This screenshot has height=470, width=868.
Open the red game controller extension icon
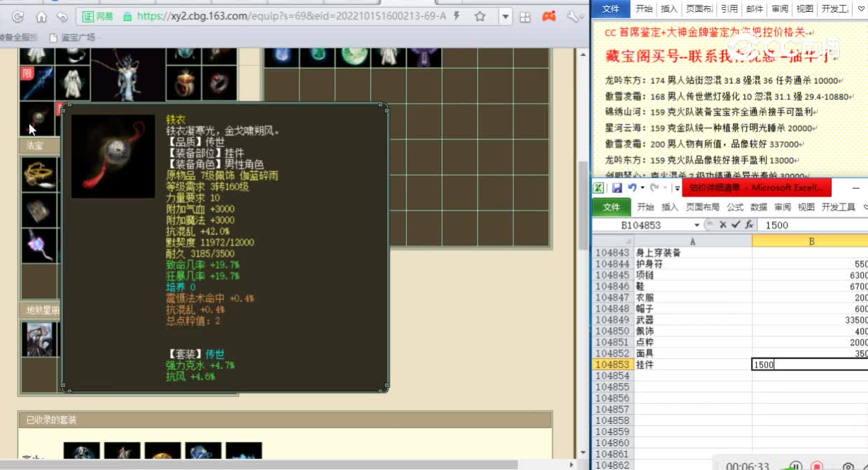tap(550, 16)
